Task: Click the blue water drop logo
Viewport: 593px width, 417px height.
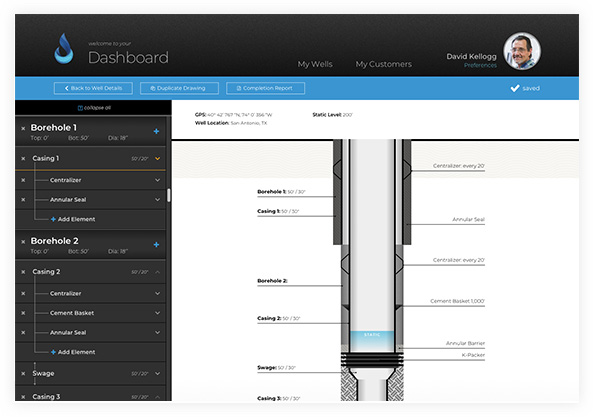Action: tap(64, 48)
